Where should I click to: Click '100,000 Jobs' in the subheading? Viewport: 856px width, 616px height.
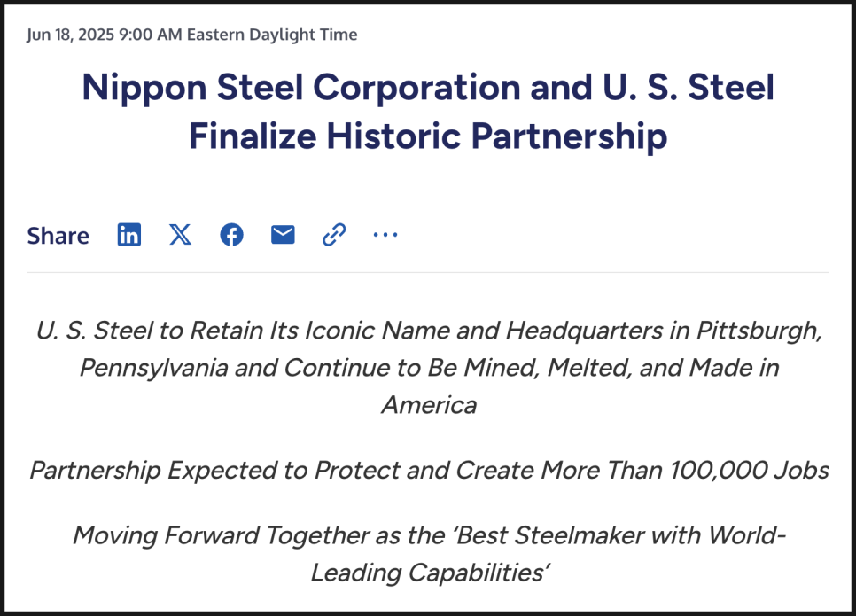[749, 470]
